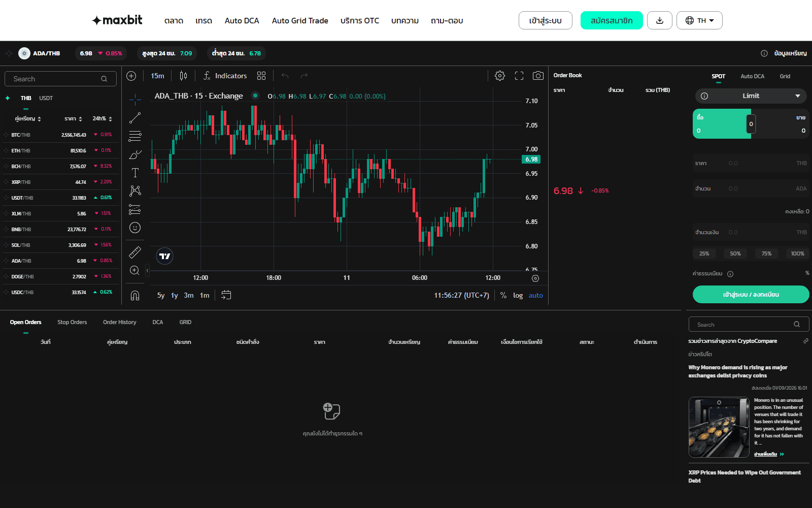Sort market list by 24h% column
Image resolution: width=812 pixels, height=508 pixels.
(x=102, y=118)
